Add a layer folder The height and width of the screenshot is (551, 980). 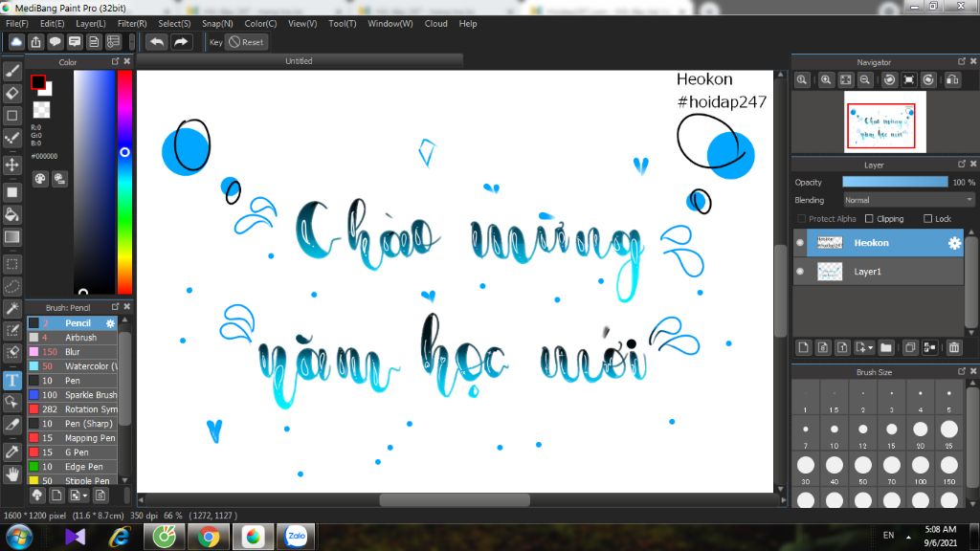(885, 348)
